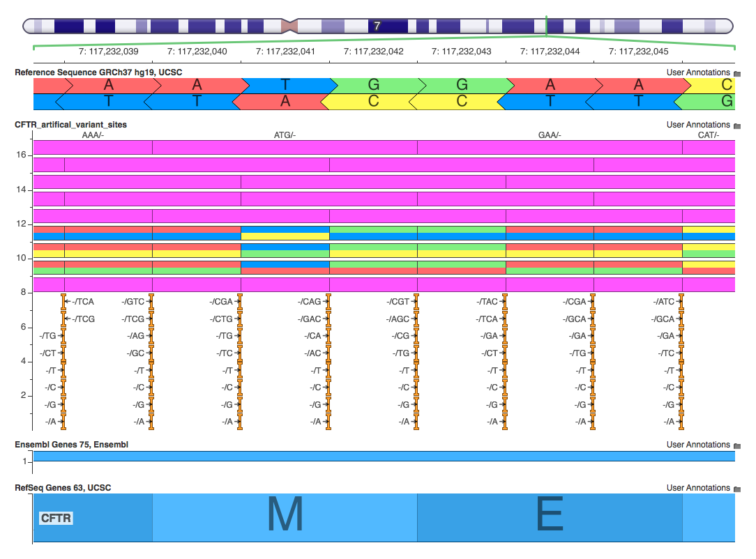Select the band labeled 7 on the chromosome ideogram
Screen dimensions: 756x559
(x=377, y=26)
